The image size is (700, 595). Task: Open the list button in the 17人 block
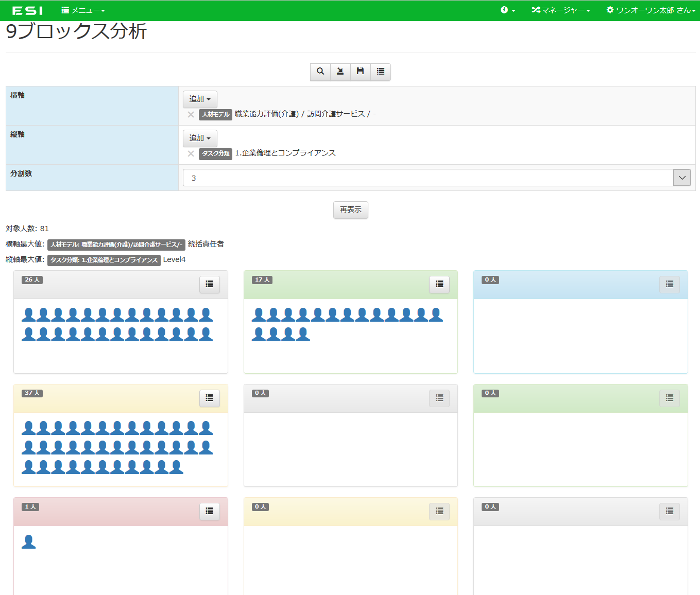pyautogui.click(x=439, y=284)
